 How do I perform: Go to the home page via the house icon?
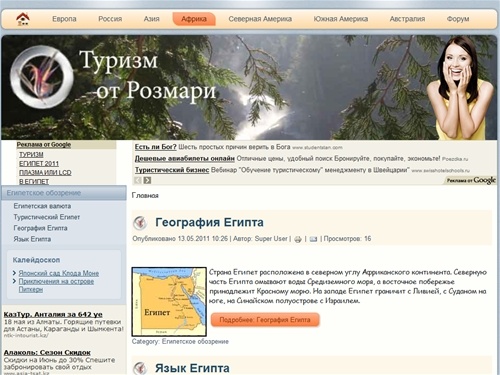point(23,19)
